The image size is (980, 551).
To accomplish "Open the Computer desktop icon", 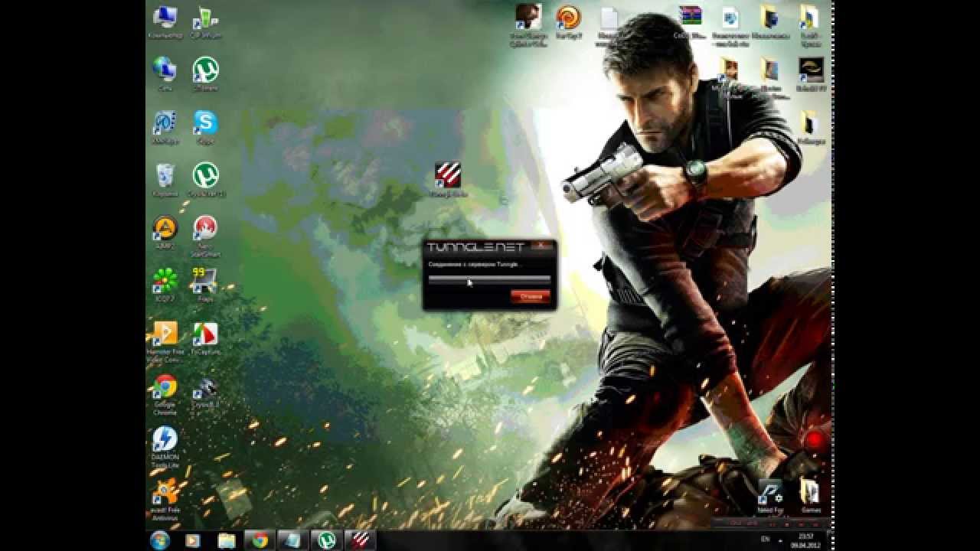I will (x=165, y=23).
